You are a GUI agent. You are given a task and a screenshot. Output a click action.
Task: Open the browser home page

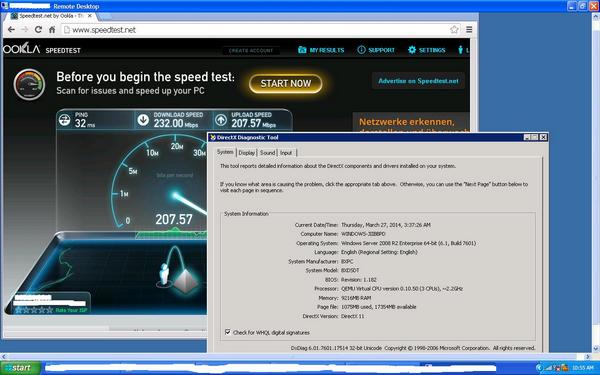[52, 29]
